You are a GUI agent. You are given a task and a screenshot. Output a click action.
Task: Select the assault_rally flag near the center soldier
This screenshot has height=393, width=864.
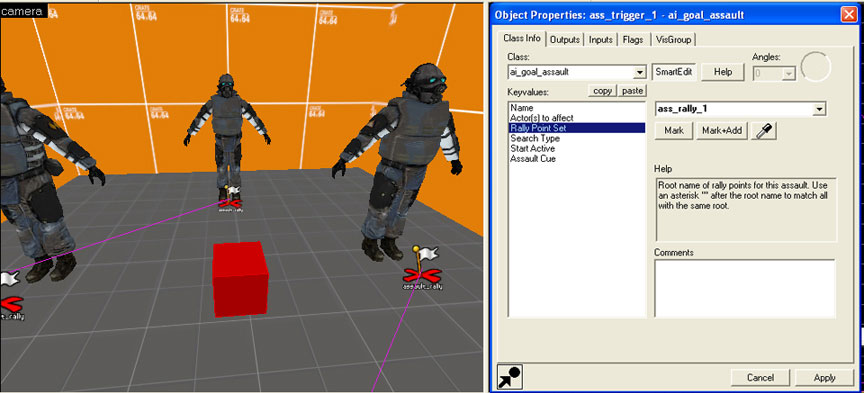coord(231,200)
